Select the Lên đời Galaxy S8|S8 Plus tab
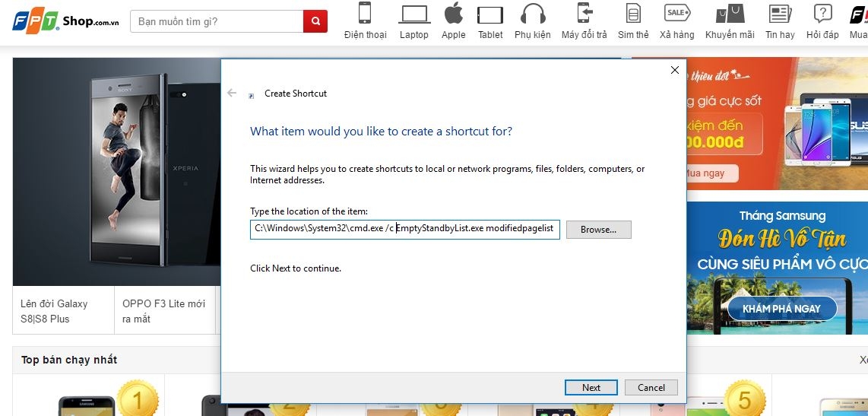The height and width of the screenshot is (416, 868). click(x=64, y=311)
